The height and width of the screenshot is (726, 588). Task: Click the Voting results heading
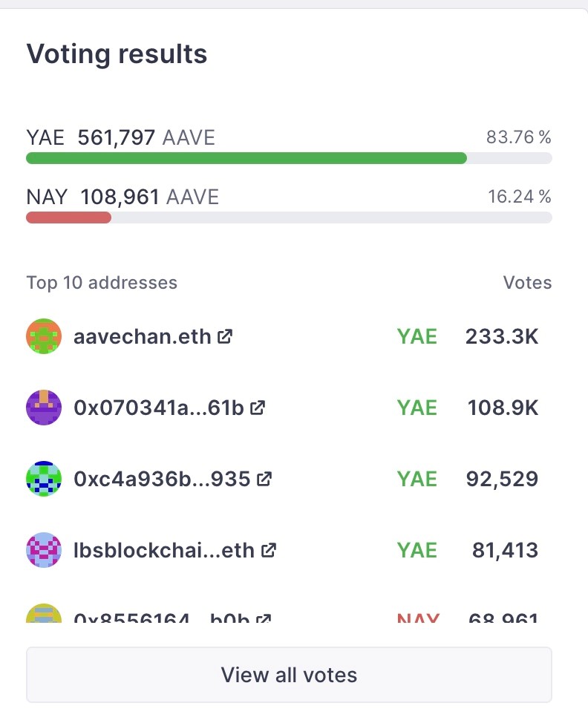pos(117,54)
